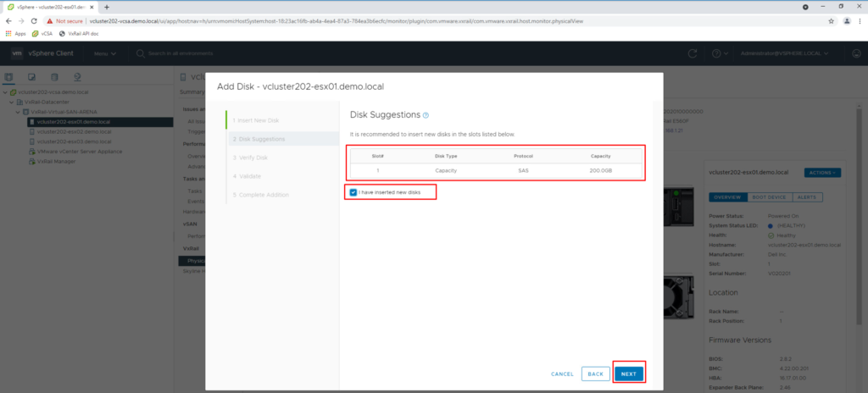Refresh the vSphere Client view
This screenshot has height=393, width=868.
click(x=692, y=53)
